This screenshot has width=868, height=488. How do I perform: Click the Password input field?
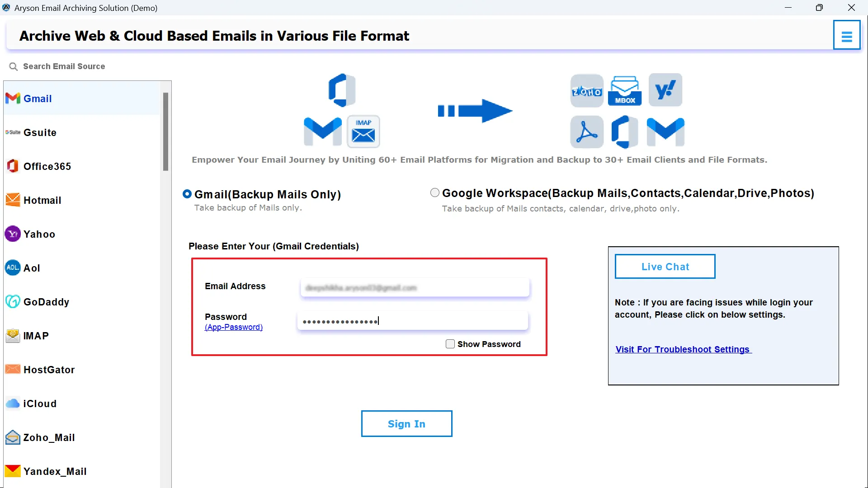(412, 321)
